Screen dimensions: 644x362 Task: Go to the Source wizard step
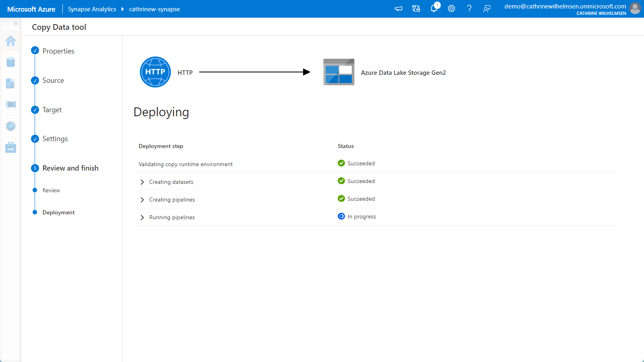(x=53, y=80)
